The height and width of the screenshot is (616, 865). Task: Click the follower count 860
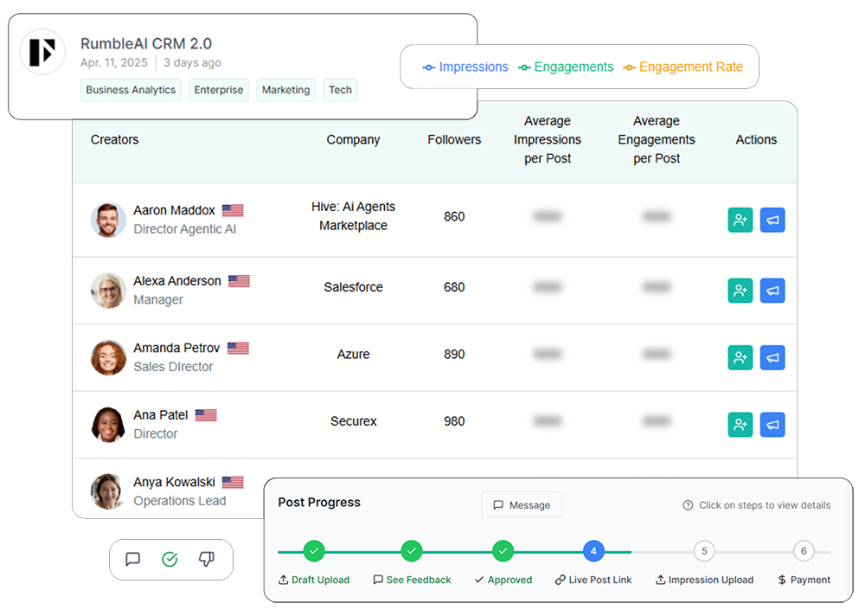tap(454, 216)
